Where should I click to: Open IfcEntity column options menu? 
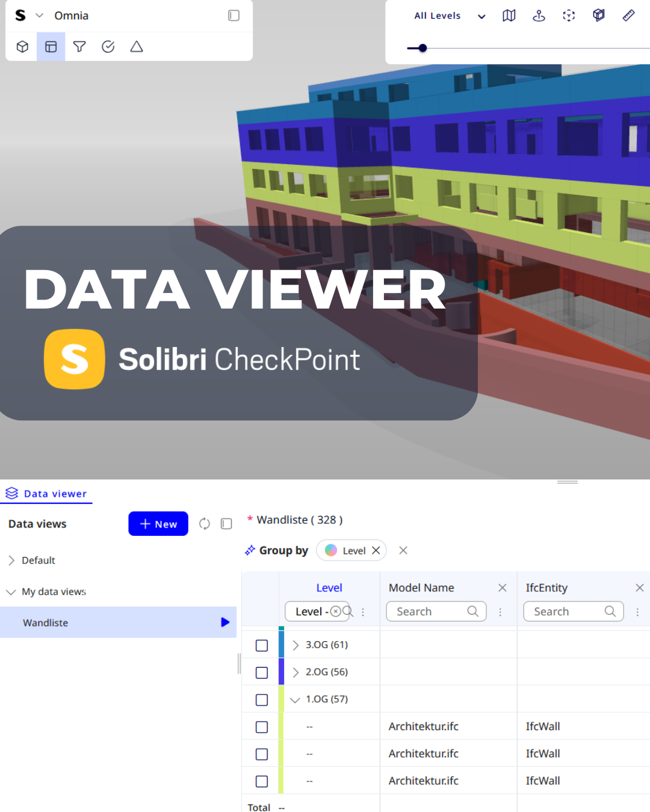tap(637, 612)
